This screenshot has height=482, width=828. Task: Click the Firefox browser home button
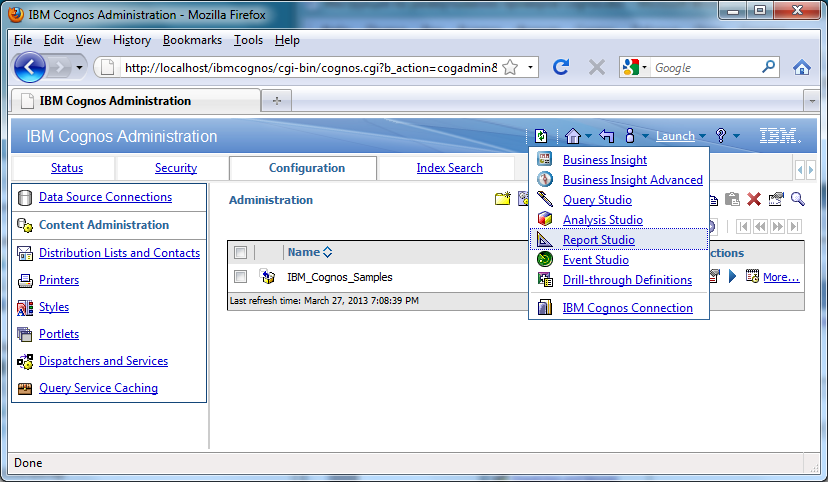(801, 67)
